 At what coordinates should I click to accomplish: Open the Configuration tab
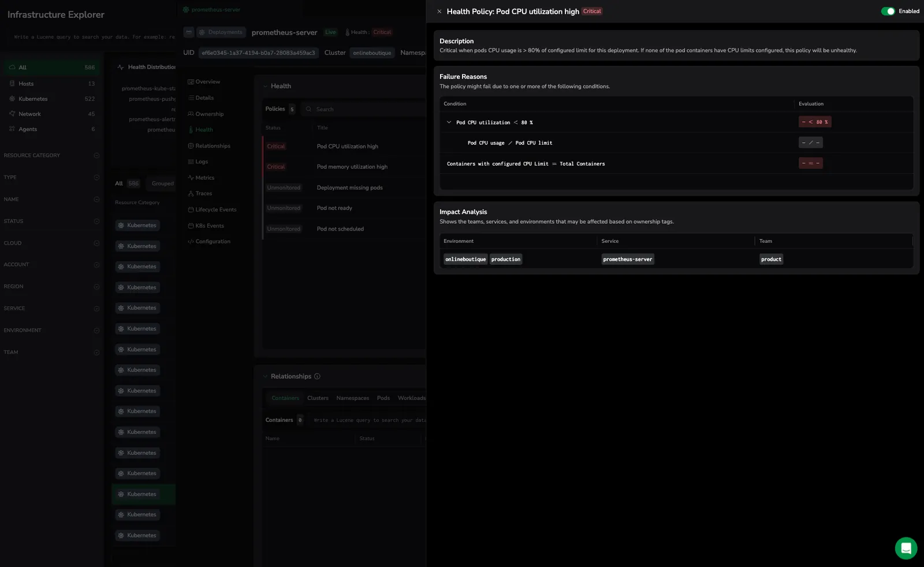tap(209, 242)
